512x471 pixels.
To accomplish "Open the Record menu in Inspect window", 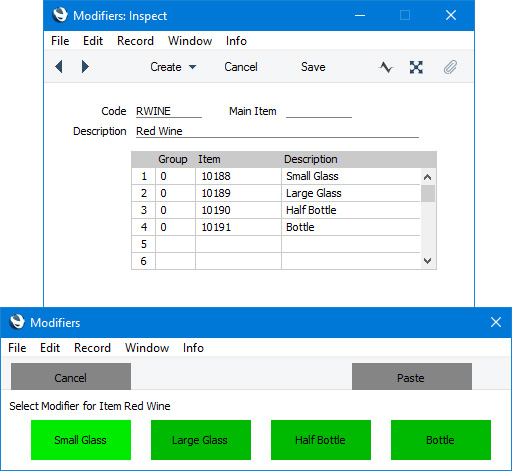I will [135, 41].
